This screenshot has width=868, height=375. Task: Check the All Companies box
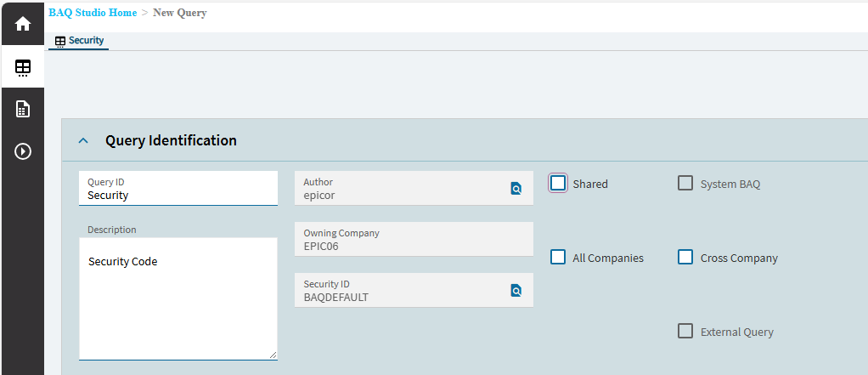point(558,257)
